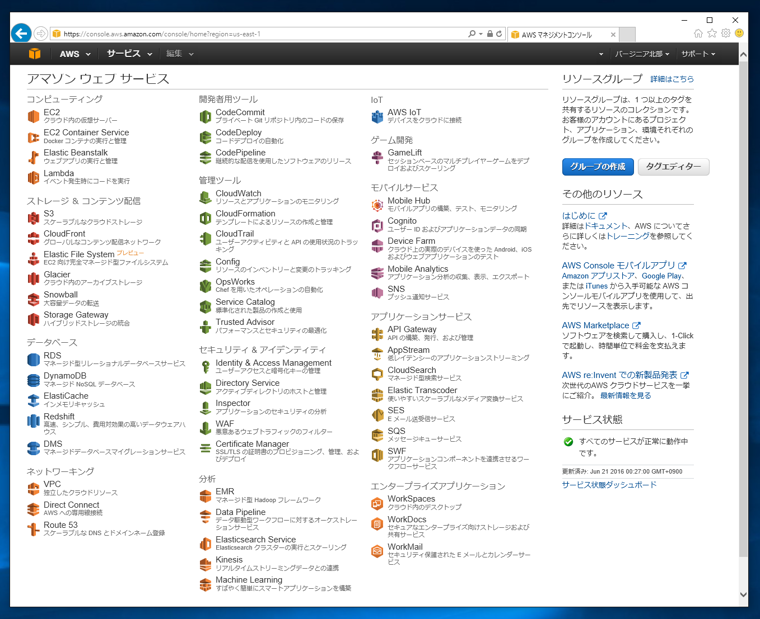Click the CodeCommit icon

click(206, 116)
